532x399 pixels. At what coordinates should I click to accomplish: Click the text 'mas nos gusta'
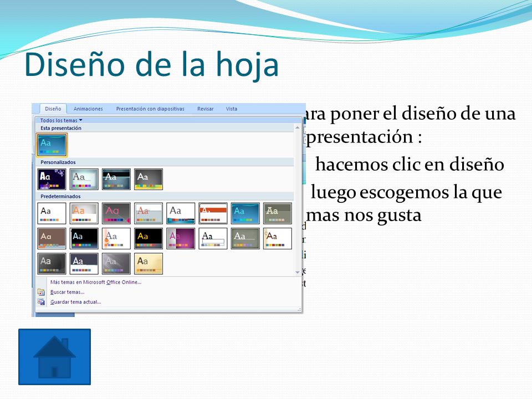pos(364,216)
